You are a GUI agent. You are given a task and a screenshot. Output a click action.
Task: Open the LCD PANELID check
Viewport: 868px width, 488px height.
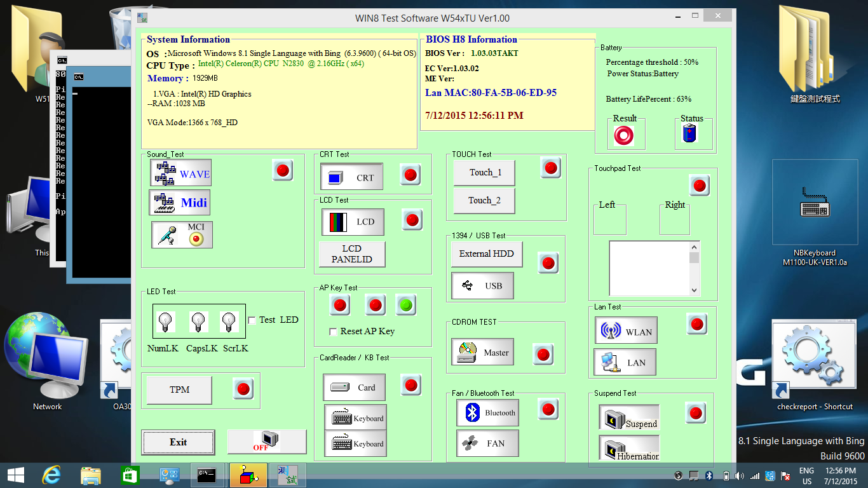(x=352, y=254)
